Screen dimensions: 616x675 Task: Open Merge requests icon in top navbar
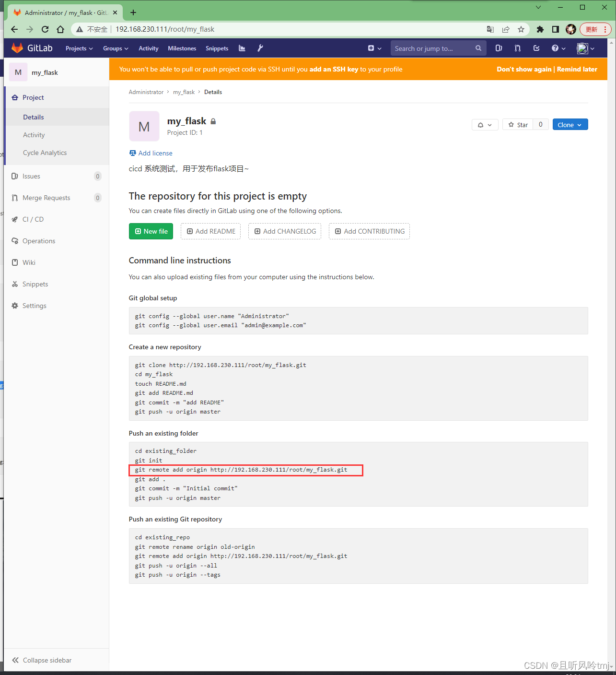[x=518, y=48]
